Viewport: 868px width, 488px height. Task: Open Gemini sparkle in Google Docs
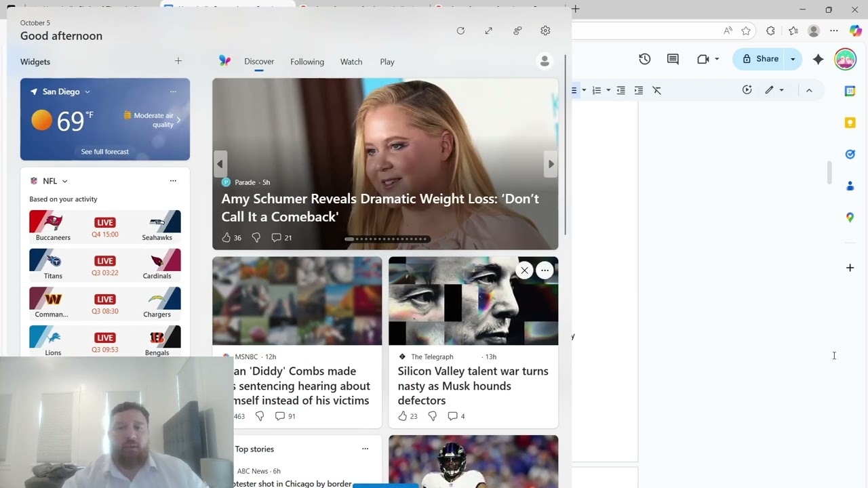(x=818, y=59)
